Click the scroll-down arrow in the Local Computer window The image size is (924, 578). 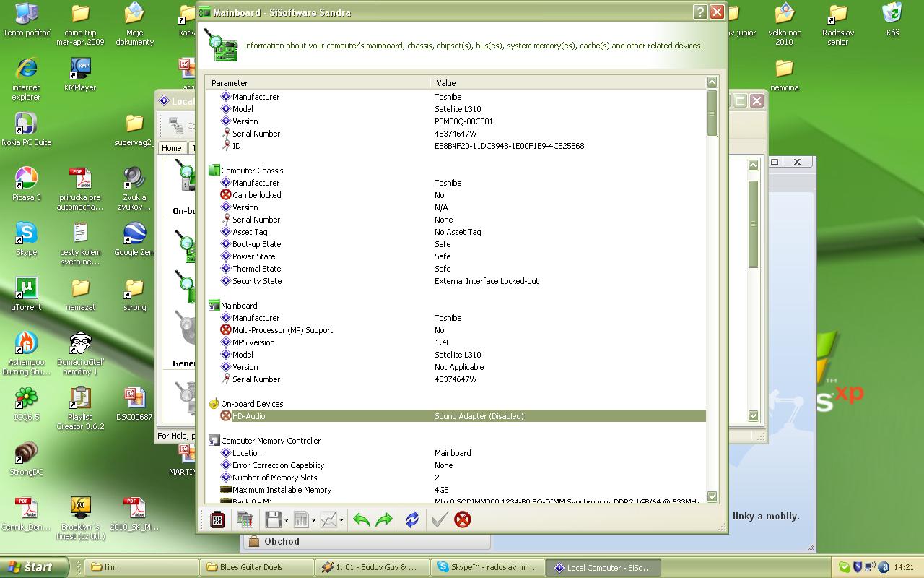pyautogui.click(x=754, y=415)
